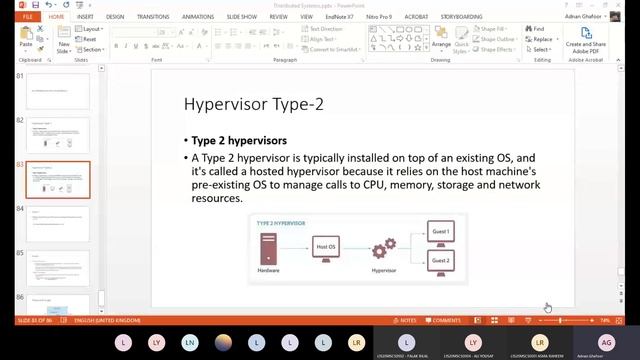Activate the Format Painter brush
The height and width of the screenshot is (360, 640).
40,49
